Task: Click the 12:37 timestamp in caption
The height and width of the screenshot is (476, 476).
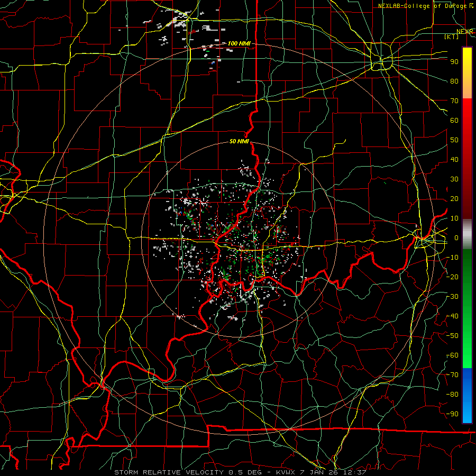Action: [354, 472]
